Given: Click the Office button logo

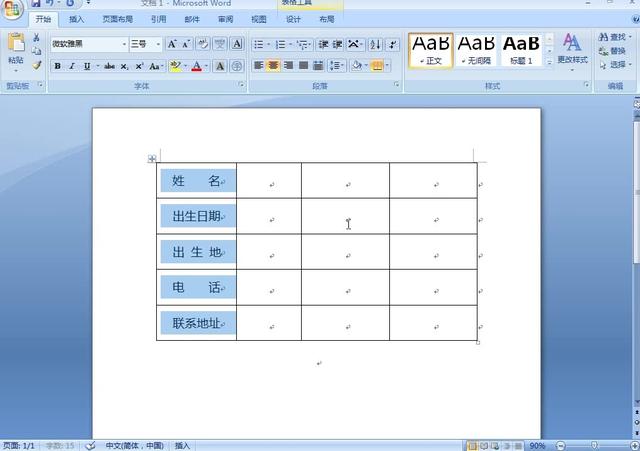Looking at the screenshot, I should tap(11, 9).
